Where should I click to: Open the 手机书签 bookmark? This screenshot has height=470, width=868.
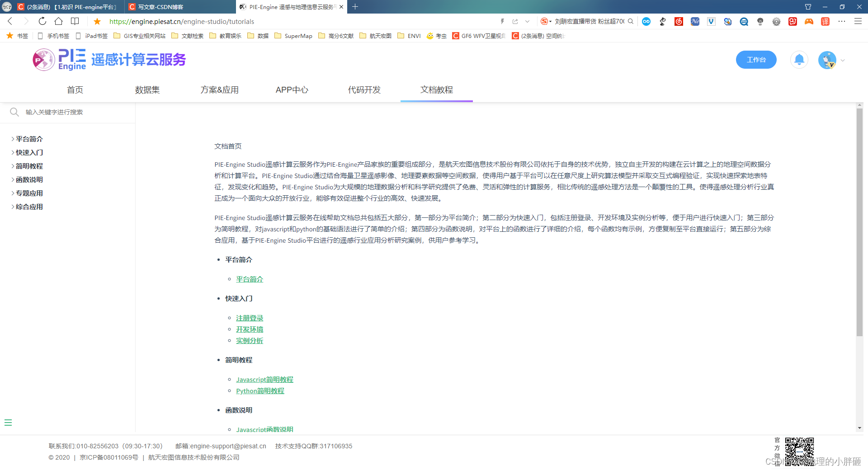[x=53, y=36]
